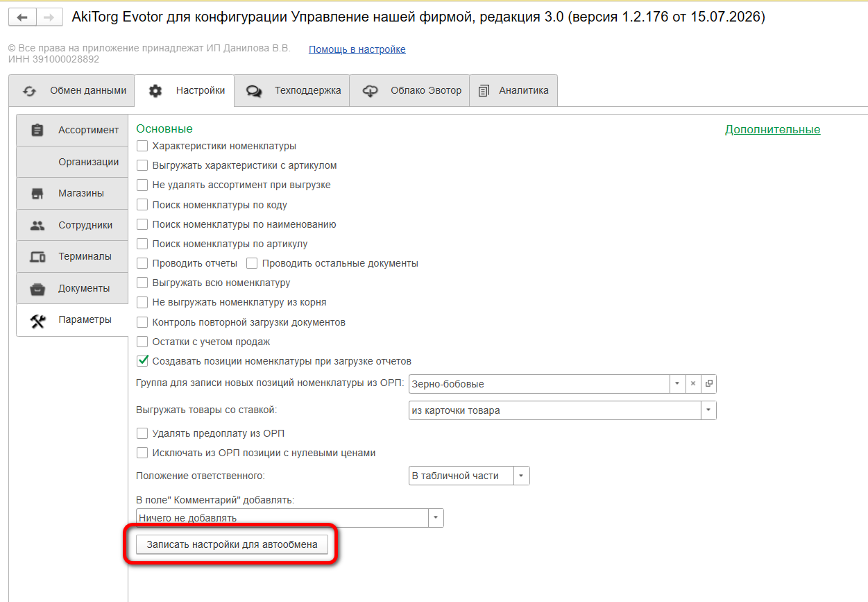Toggle Выгружать характеристики с артикулом
This screenshot has width=868, height=602.
click(142, 166)
